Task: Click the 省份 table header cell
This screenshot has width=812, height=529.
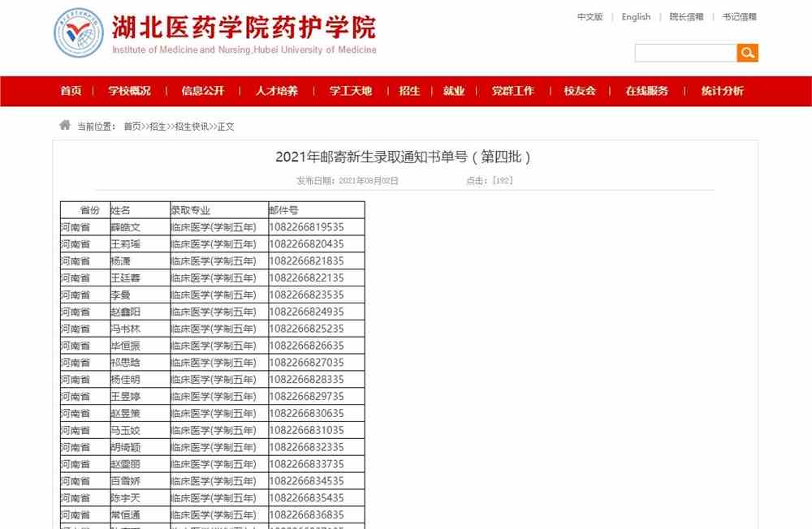Action: [x=85, y=210]
